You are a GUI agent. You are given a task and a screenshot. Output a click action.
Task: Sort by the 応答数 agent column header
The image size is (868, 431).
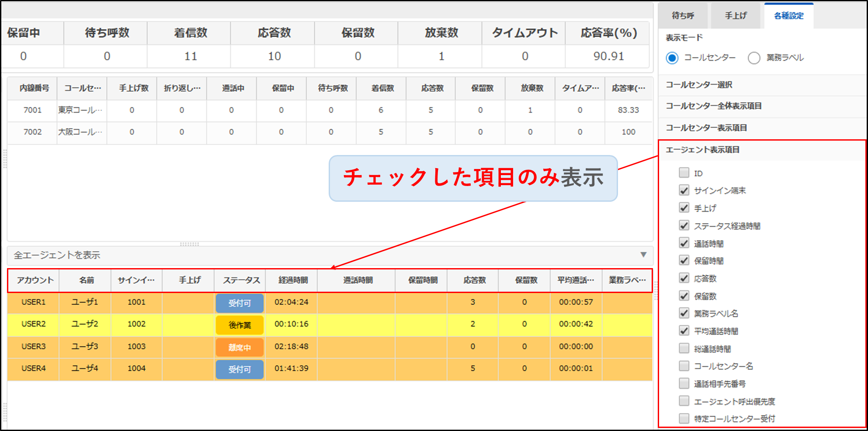474,280
